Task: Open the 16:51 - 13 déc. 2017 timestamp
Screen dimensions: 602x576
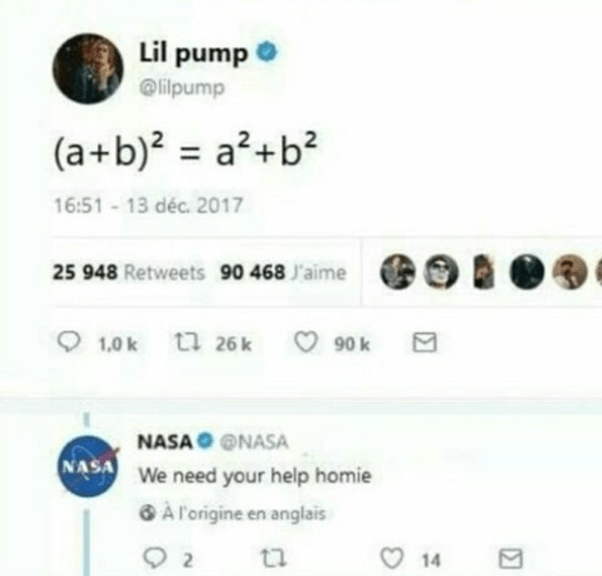Action: click(x=149, y=205)
